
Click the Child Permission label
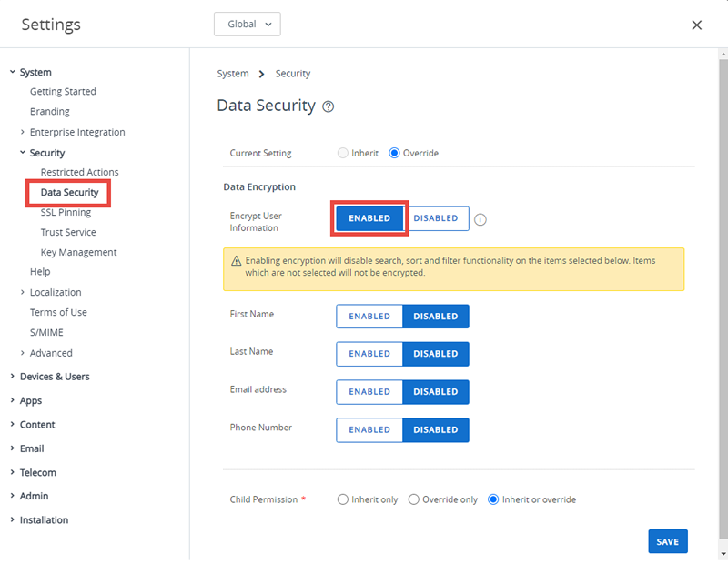tap(264, 499)
